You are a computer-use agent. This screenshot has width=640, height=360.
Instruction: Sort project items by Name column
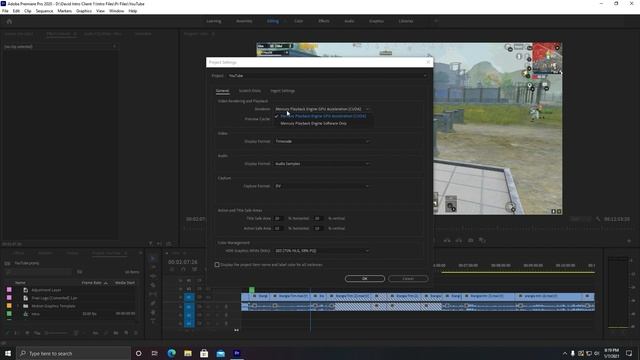[x=20, y=282]
